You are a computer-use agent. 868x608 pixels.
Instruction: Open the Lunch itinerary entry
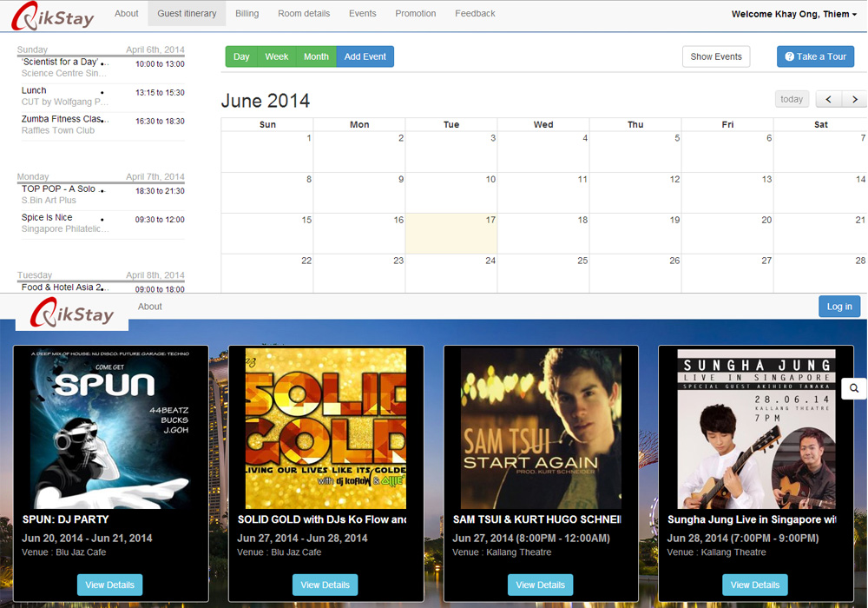point(103,96)
